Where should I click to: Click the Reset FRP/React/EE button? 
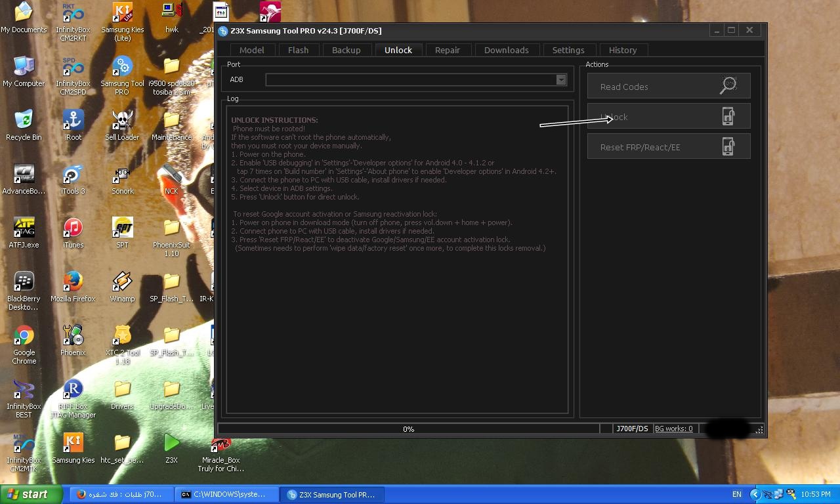pyautogui.click(x=669, y=146)
